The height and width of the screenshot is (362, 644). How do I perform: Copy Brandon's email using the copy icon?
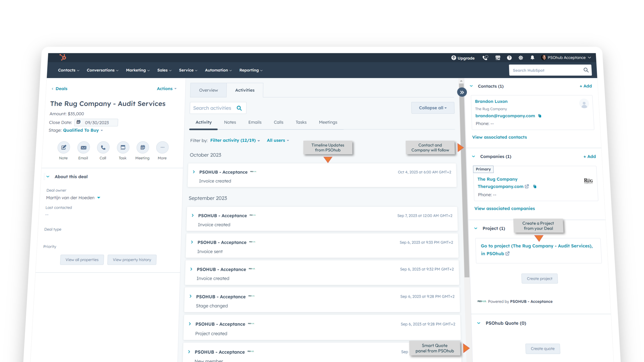pyautogui.click(x=539, y=116)
